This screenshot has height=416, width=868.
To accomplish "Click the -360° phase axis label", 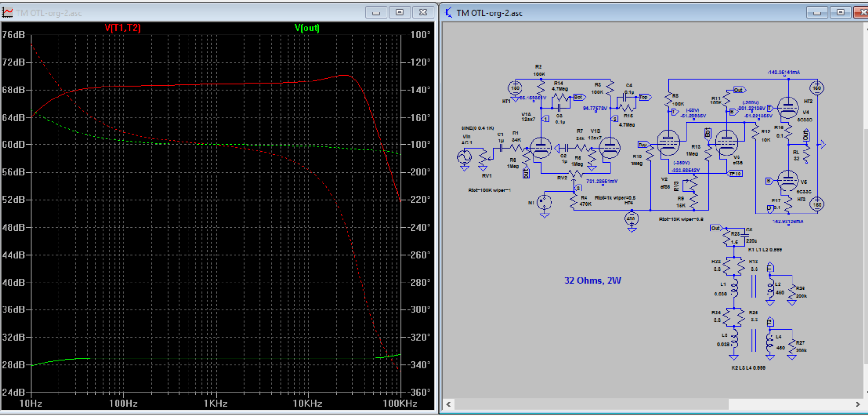I will click(419, 393).
